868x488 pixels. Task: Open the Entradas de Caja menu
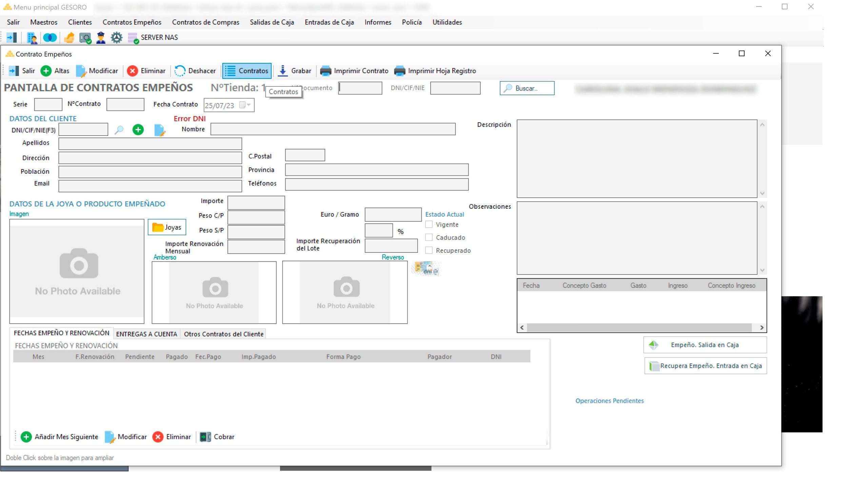[x=329, y=22]
